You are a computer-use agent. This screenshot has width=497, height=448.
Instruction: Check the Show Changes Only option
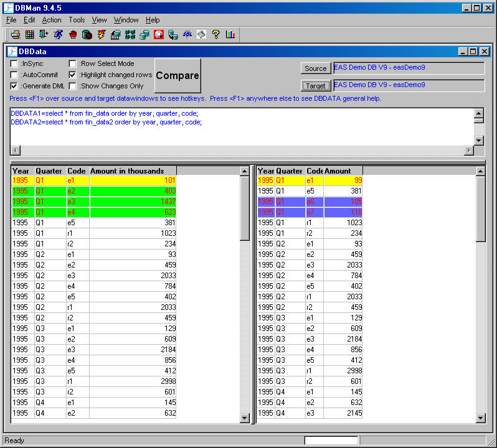73,86
